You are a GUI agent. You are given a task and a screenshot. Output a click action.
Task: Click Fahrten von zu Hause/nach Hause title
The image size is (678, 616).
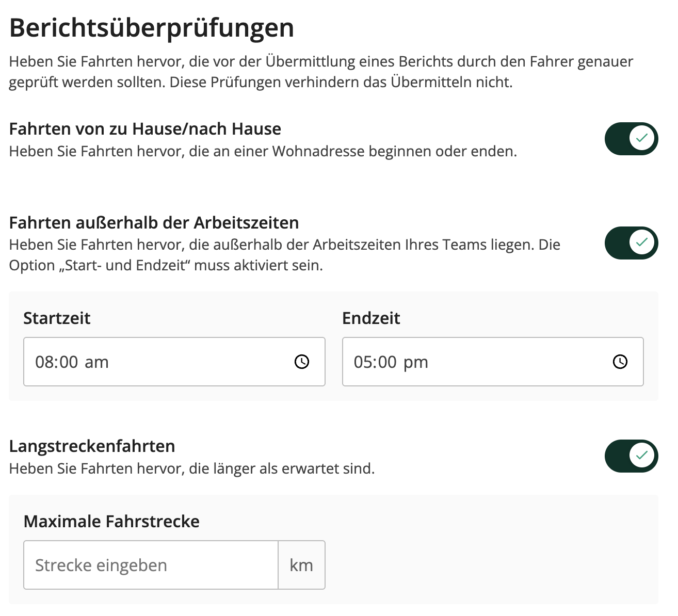(x=145, y=128)
